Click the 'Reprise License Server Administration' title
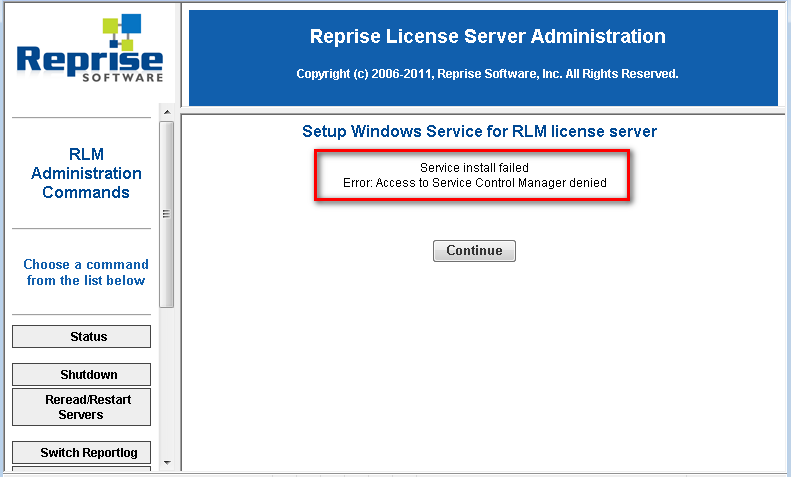 pyautogui.click(x=487, y=36)
